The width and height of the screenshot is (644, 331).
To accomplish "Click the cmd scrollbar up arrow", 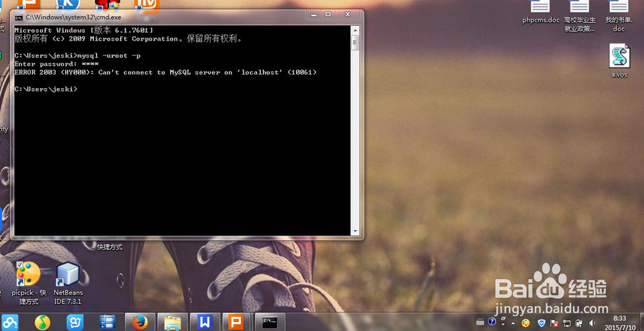I will point(355,30).
